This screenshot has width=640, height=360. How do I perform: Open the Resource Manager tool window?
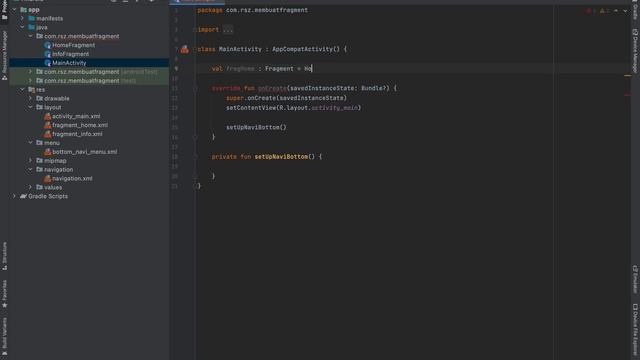(4, 55)
